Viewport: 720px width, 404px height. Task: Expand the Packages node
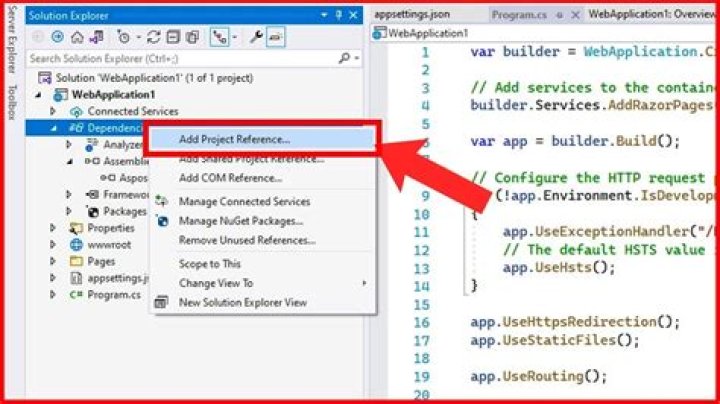pyautogui.click(x=68, y=211)
